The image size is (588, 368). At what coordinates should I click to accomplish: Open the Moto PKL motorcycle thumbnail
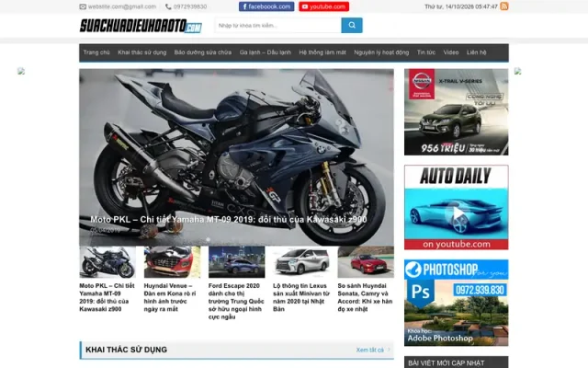tap(107, 262)
